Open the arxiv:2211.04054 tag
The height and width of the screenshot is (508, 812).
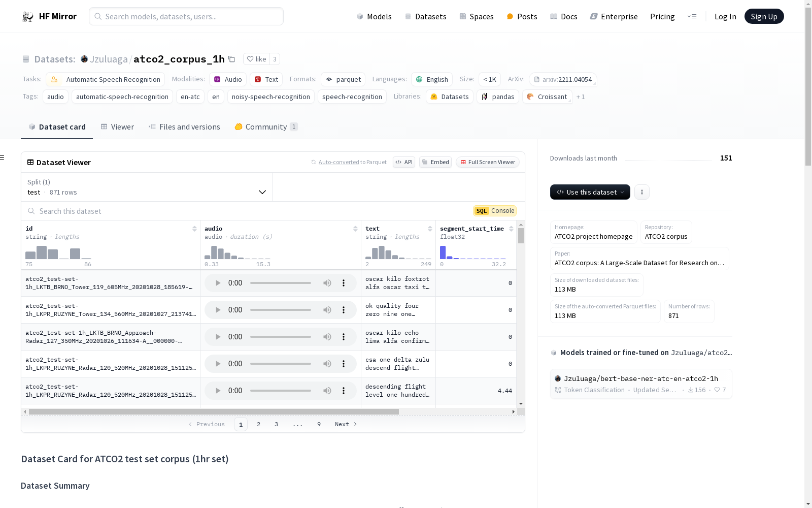pos(563,79)
